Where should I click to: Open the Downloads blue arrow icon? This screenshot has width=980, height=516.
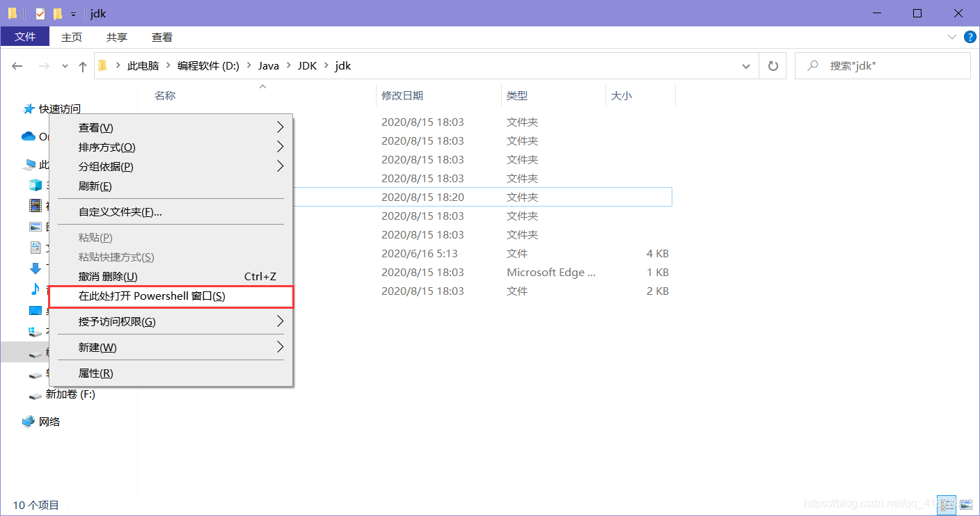click(35, 268)
